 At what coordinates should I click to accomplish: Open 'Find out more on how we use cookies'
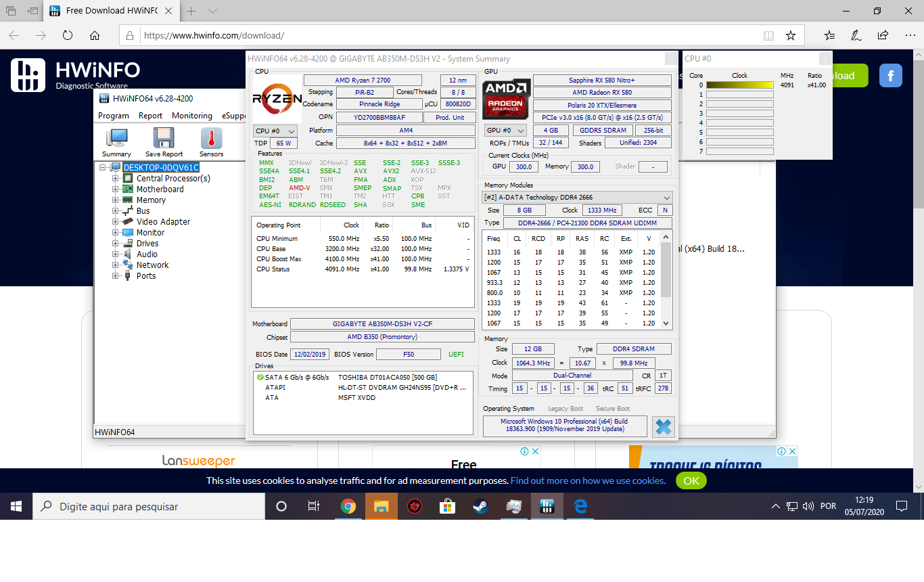click(x=588, y=480)
